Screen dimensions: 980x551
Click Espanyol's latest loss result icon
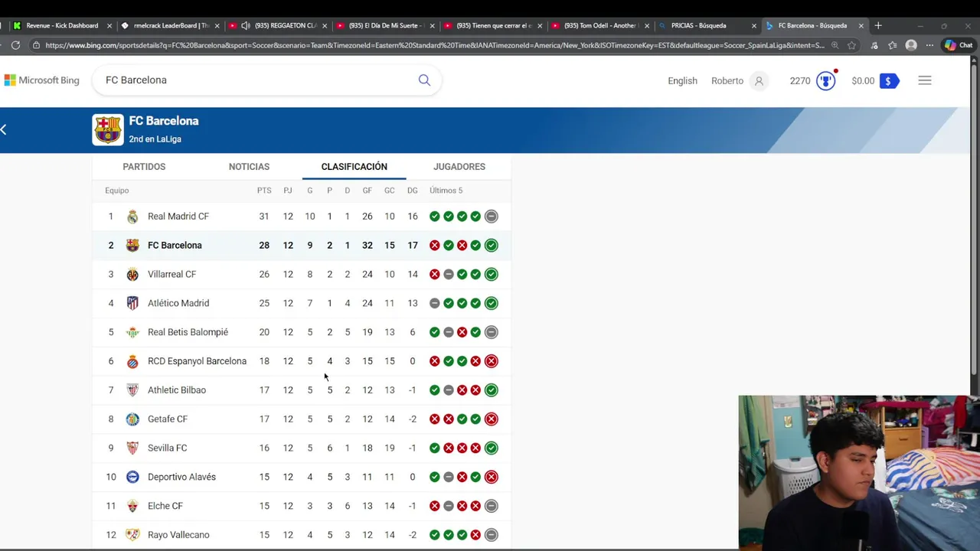[492, 361]
